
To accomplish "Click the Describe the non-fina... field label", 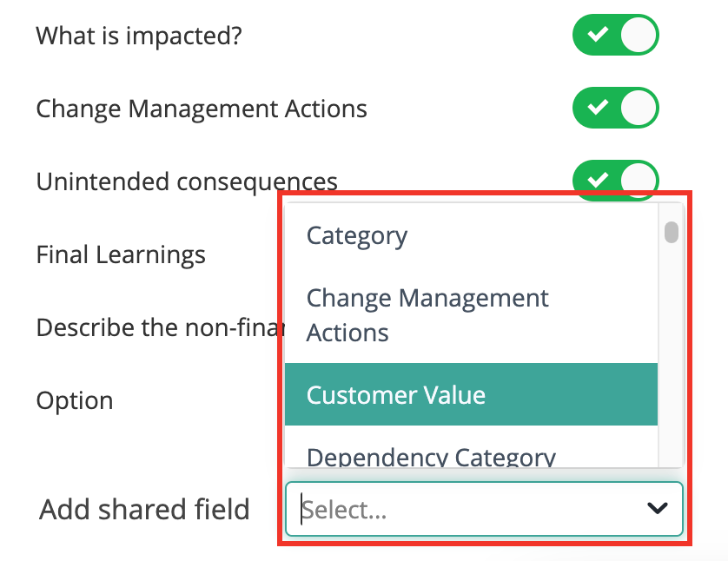I will pyautogui.click(x=160, y=327).
